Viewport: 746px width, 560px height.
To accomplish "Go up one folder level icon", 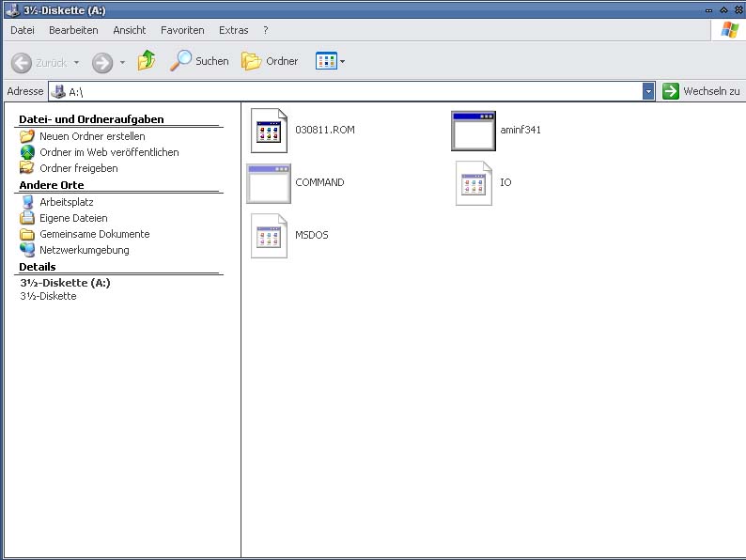I will (x=147, y=61).
